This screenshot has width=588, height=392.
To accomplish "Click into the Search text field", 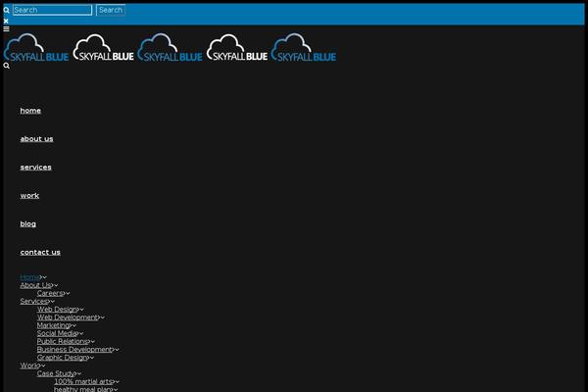I will 52,10.
